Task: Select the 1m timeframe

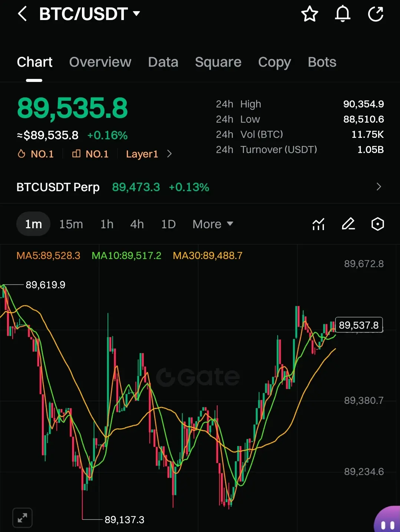Action: coord(33,224)
